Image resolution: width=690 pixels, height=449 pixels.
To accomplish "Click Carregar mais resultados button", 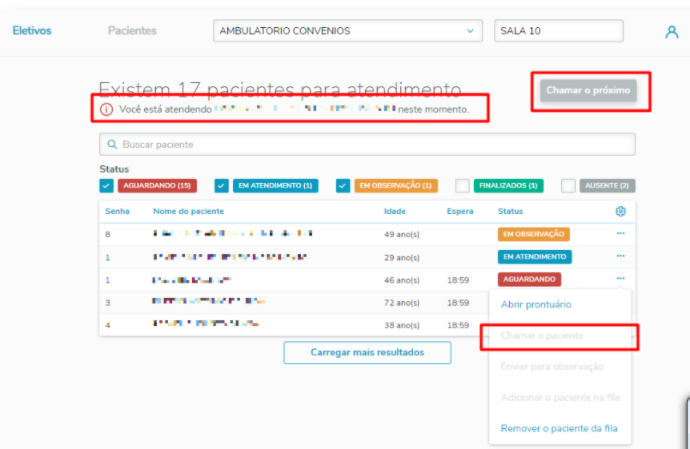I will pyautogui.click(x=367, y=353).
